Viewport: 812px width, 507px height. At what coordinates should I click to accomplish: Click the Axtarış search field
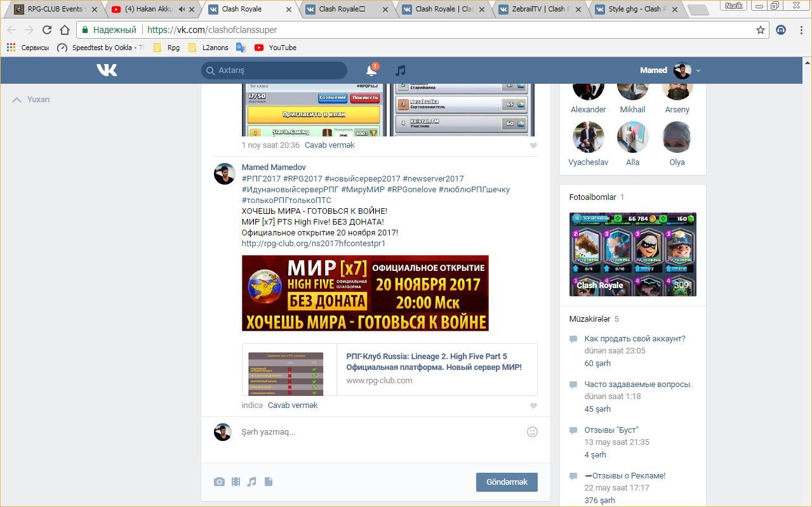pos(274,70)
